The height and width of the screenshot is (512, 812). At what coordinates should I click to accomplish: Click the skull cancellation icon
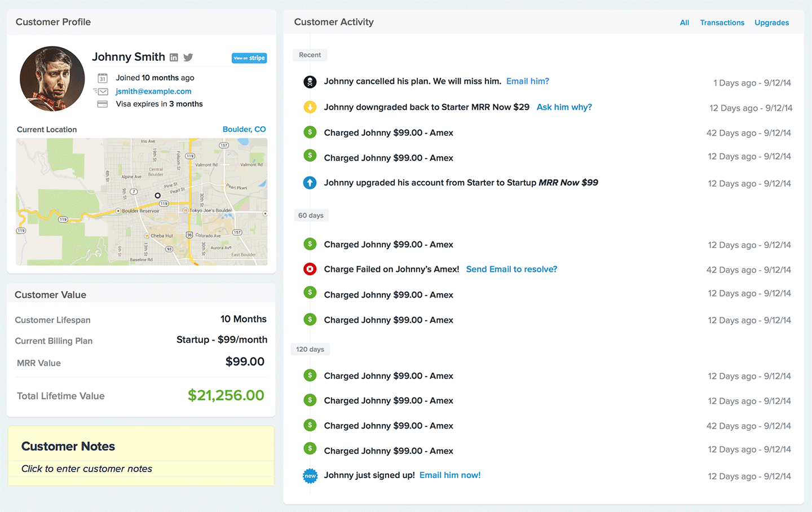[310, 82]
